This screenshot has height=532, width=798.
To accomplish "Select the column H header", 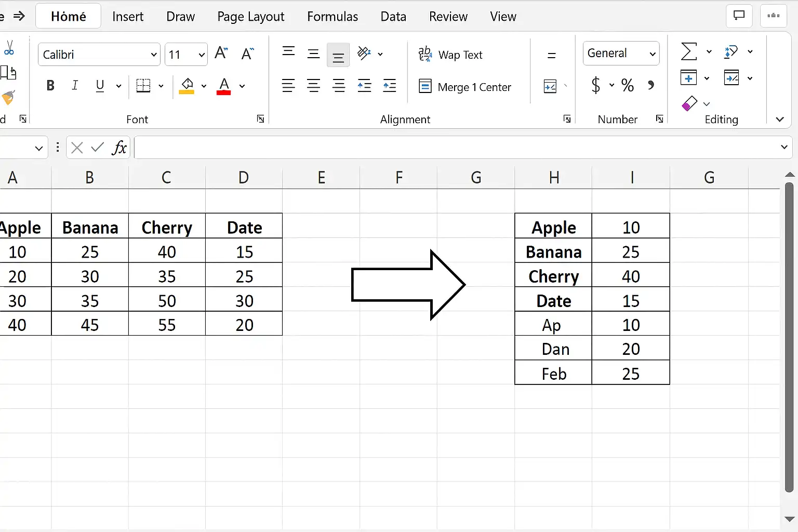I will 554,178.
